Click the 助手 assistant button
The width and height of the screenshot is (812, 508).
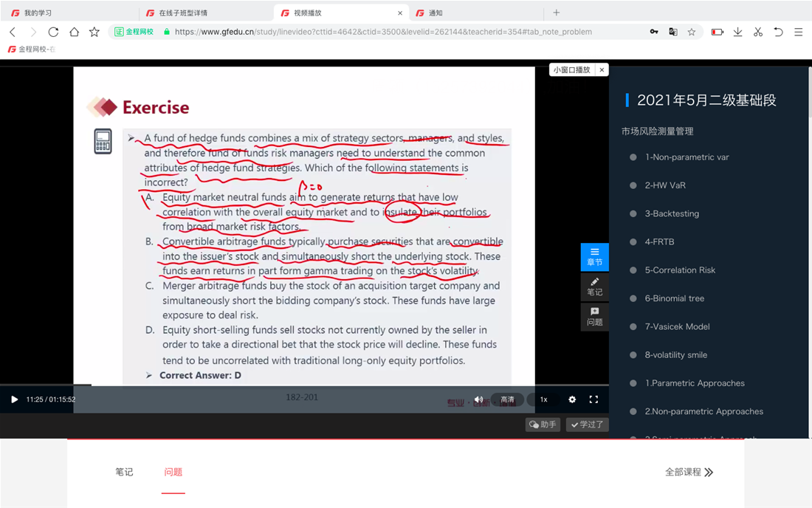tap(543, 425)
